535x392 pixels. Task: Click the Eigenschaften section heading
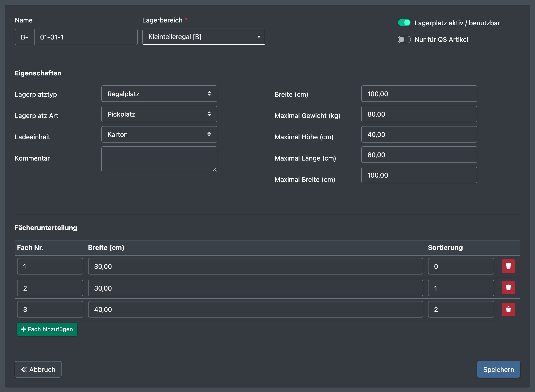point(38,73)
